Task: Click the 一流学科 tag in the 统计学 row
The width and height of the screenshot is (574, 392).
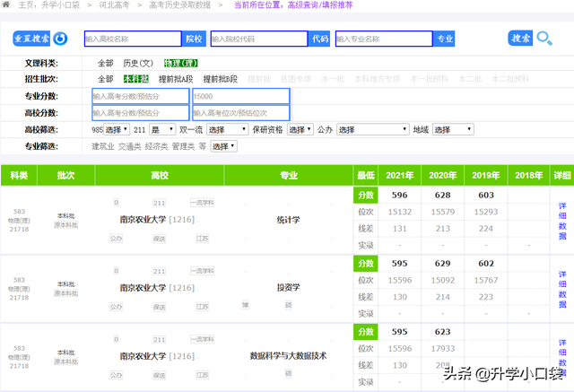Action: 202,203
